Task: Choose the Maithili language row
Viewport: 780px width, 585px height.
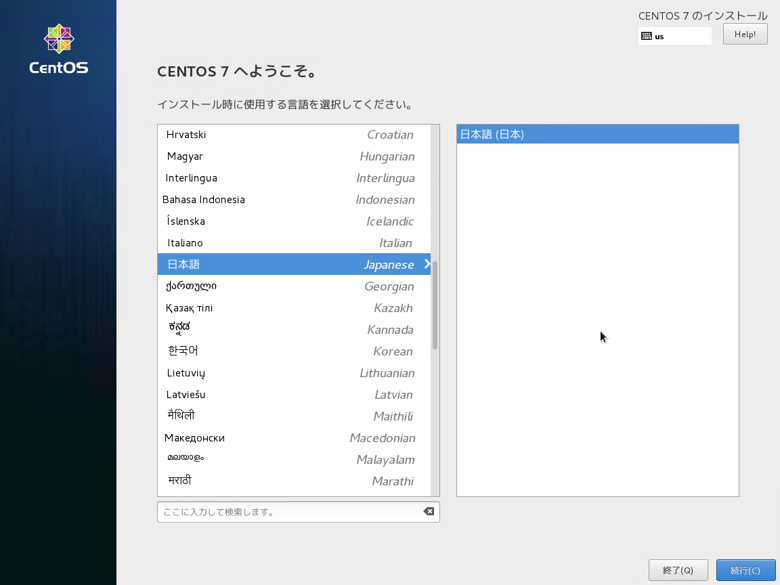Action: coord(294,416)
